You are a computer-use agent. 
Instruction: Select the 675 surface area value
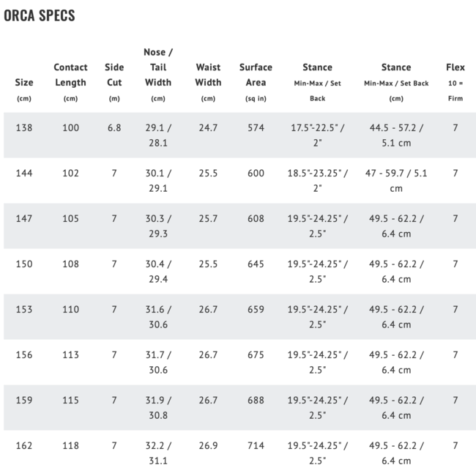[256, 354]
